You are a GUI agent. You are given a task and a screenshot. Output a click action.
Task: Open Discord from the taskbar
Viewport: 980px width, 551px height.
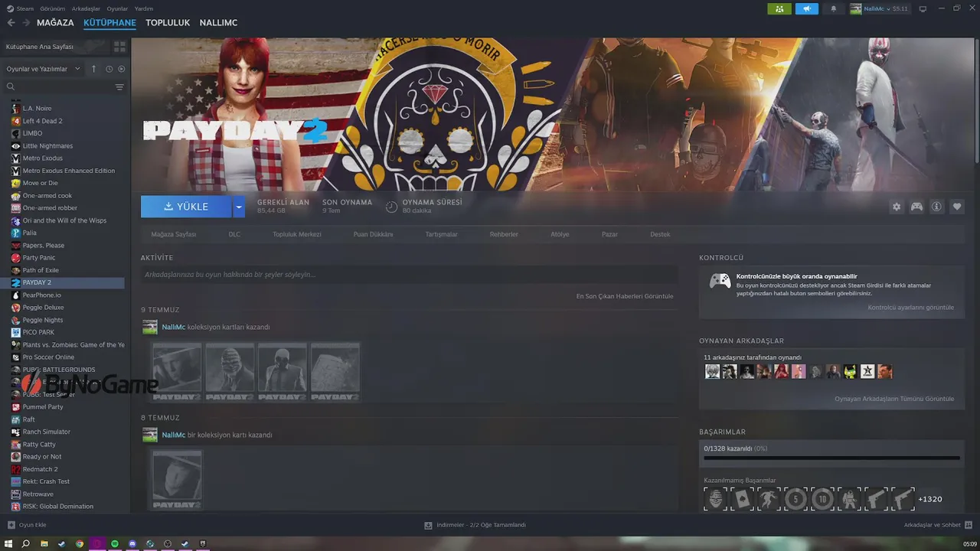tap(132, 543)
